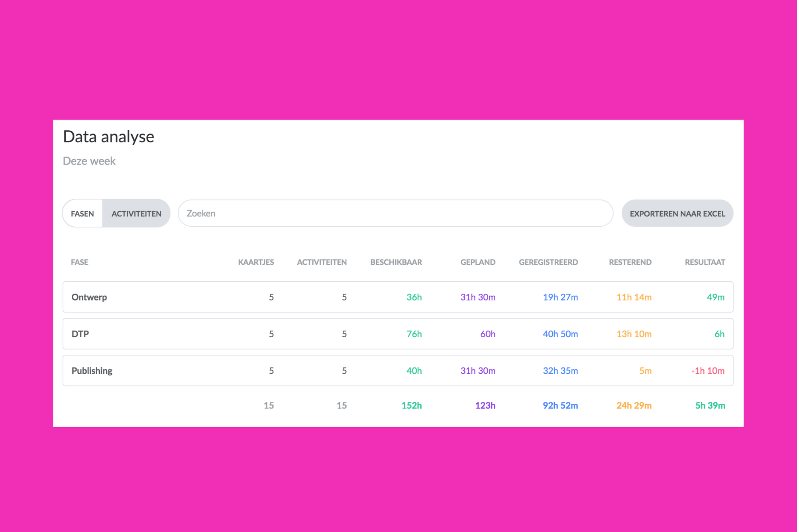This screenshot has height=532, width=797.
Task: Click Publishing remaining value 5m
Action: pos(646,371)
